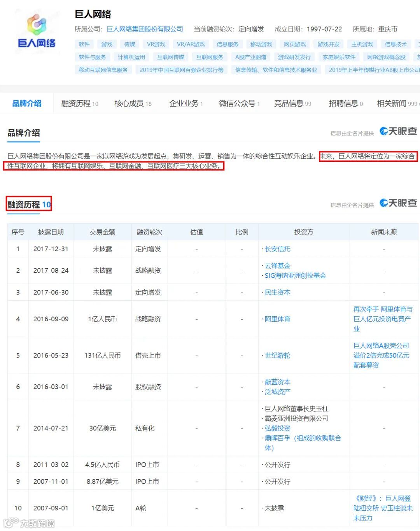
Task: Select the date cell 2017-12-31
Action: point(51,249)
